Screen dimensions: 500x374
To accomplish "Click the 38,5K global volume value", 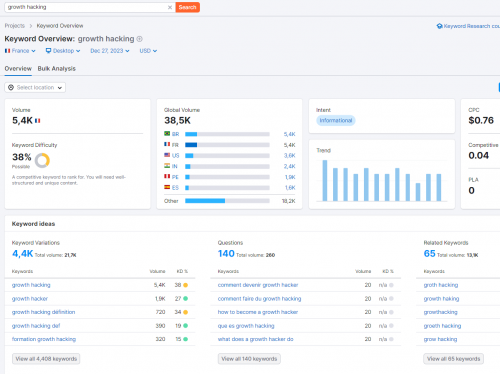I will point(177,120).
